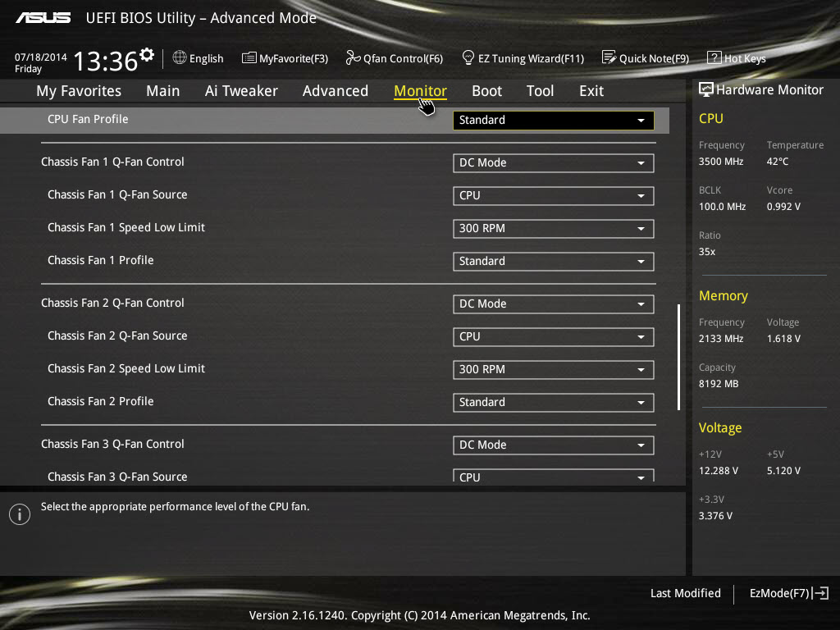This screenshot has width=840, height=630.
Task: Click the CPU frequency value 3500 MHz
Action: [x=721, y=162]
